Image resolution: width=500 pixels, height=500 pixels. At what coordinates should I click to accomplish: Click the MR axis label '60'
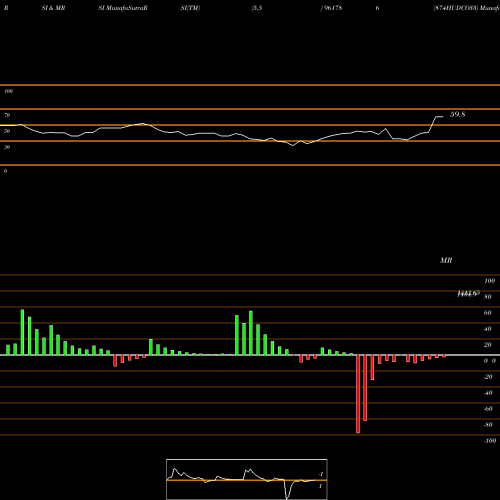(x=488, y=313)
